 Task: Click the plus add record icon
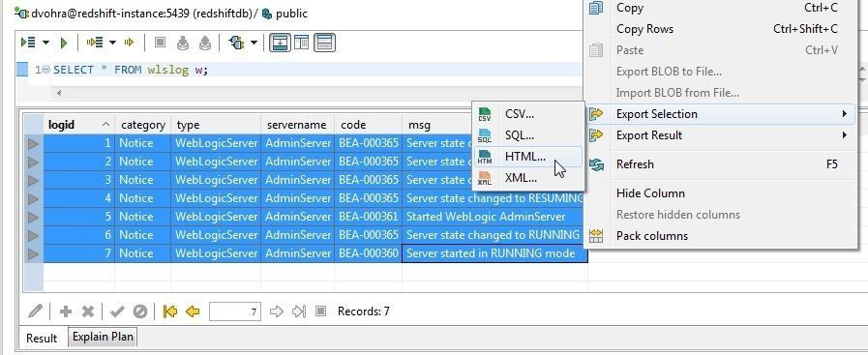click(66, 311)
